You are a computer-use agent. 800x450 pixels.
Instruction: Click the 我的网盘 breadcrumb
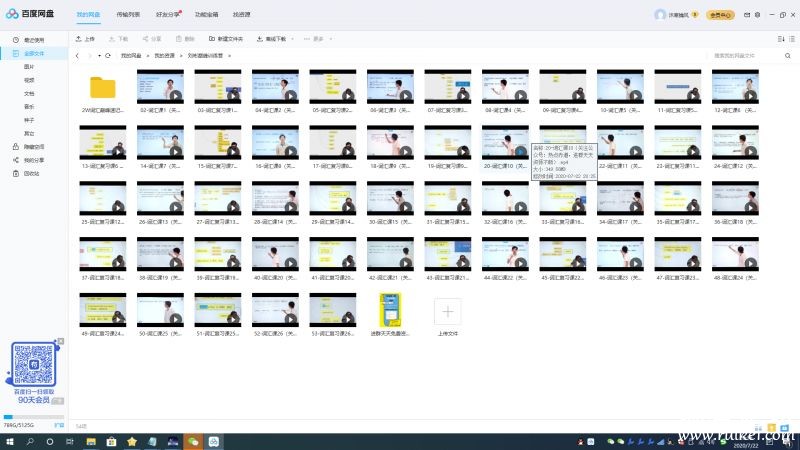pos(131,56)
